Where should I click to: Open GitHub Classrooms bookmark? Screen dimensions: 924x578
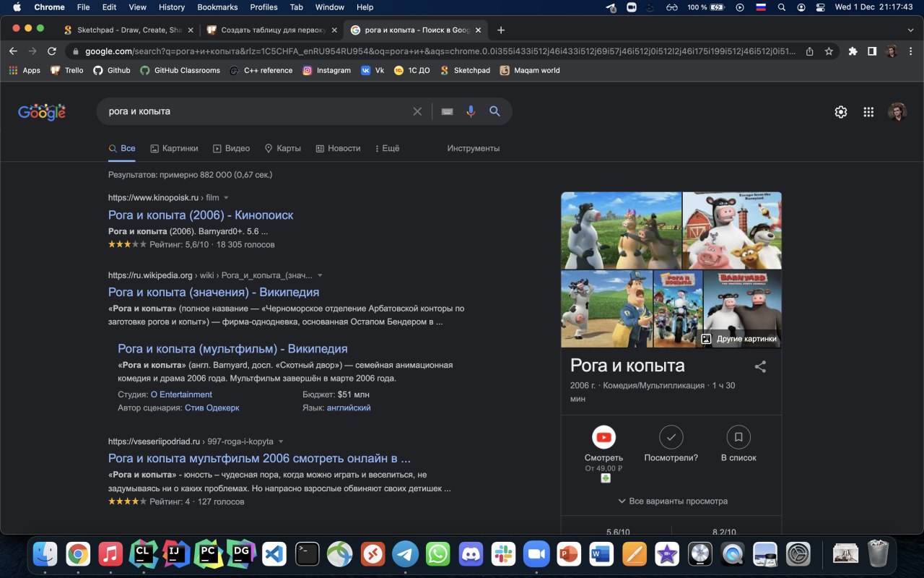[180, 70]
